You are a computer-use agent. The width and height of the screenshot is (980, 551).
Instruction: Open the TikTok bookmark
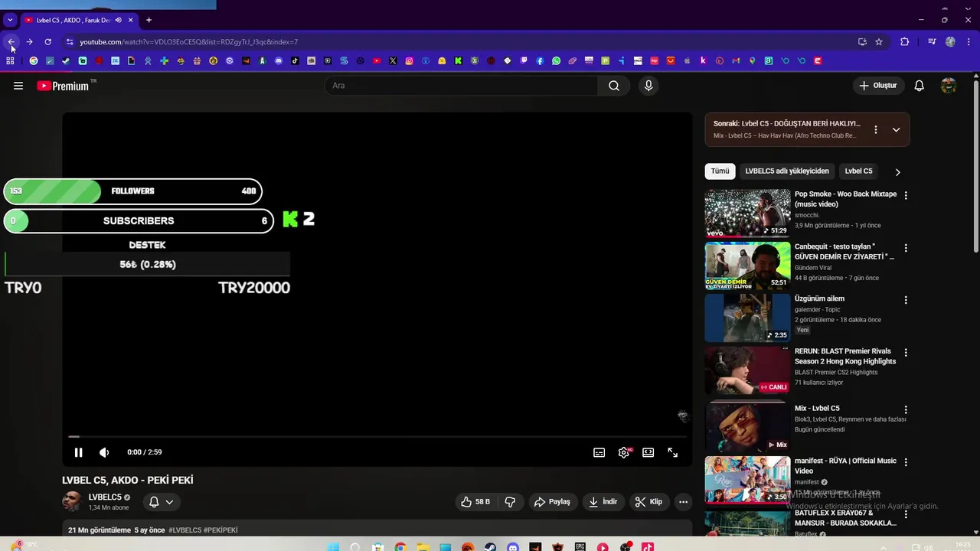(295, 60)
